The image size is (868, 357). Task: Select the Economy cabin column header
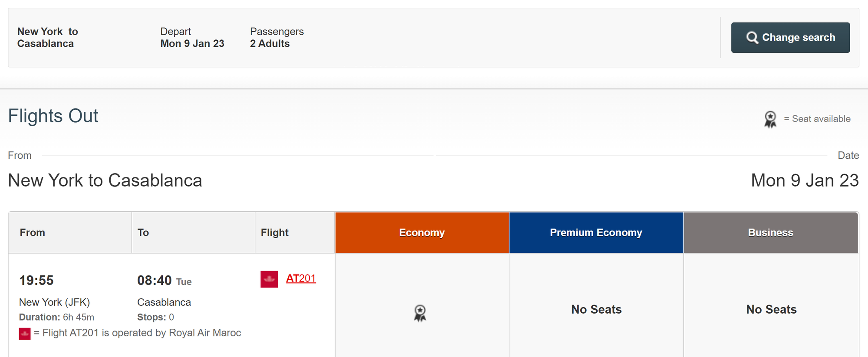tap(422, 233)
